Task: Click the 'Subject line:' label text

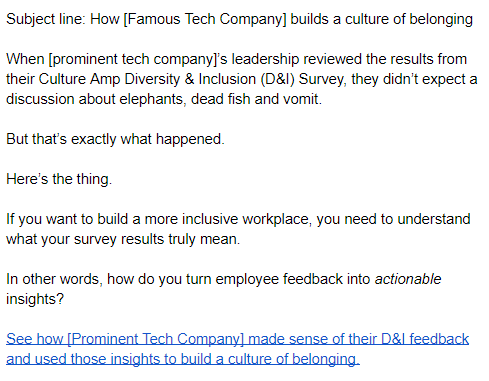Action: coord(46,19)
